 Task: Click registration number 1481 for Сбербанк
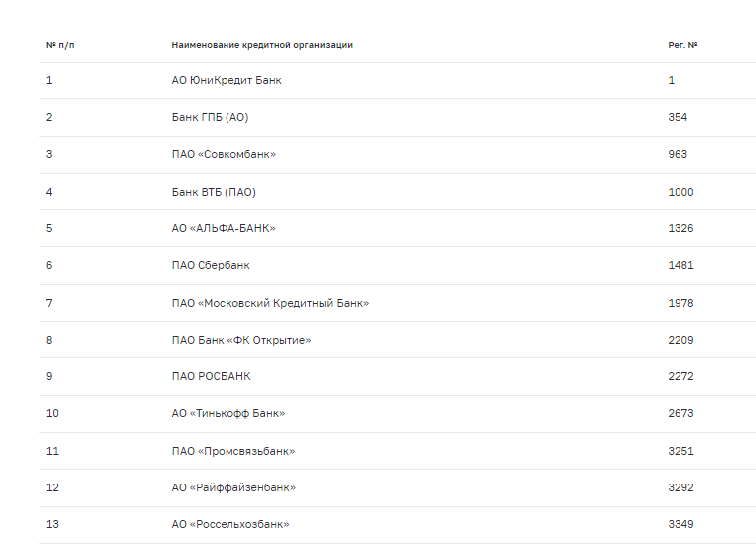(680, 265)
